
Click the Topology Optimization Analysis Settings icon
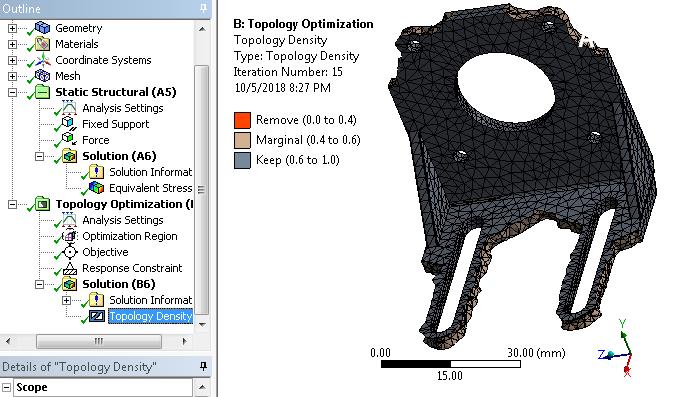(69, 220)
